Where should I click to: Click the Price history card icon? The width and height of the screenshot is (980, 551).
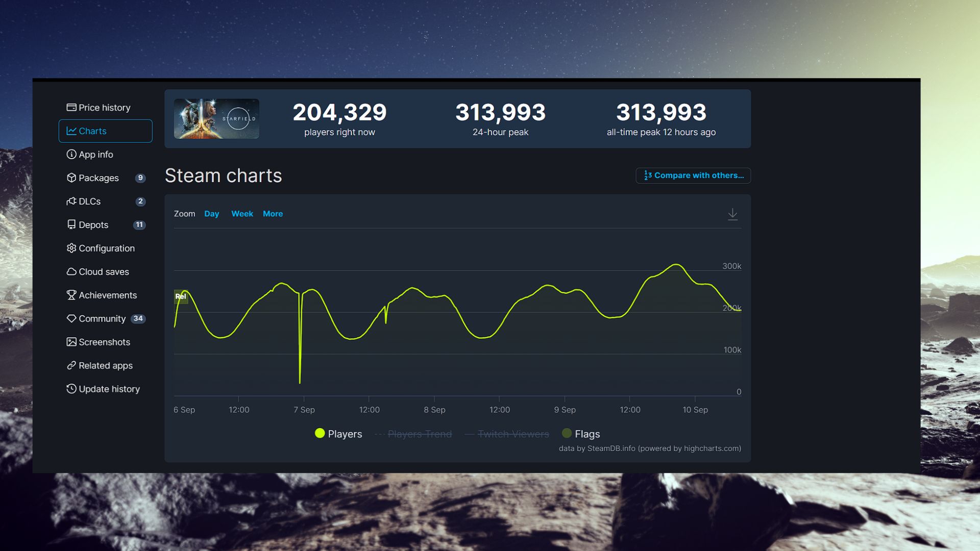71,107
